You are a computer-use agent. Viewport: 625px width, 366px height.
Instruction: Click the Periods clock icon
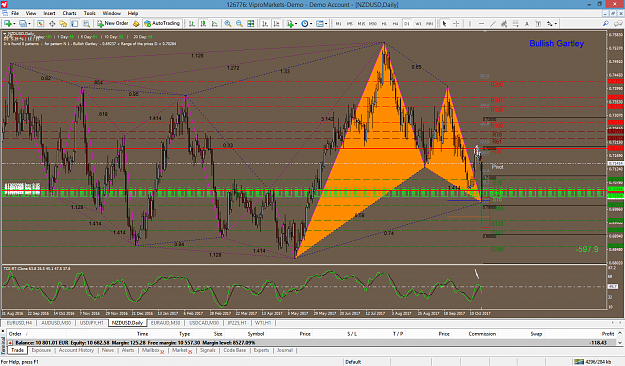click(305, 24)
